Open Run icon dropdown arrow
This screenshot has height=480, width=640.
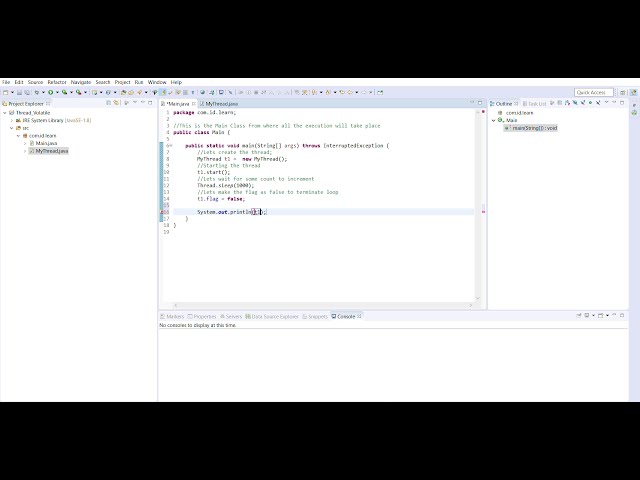(x=57, y=92)
